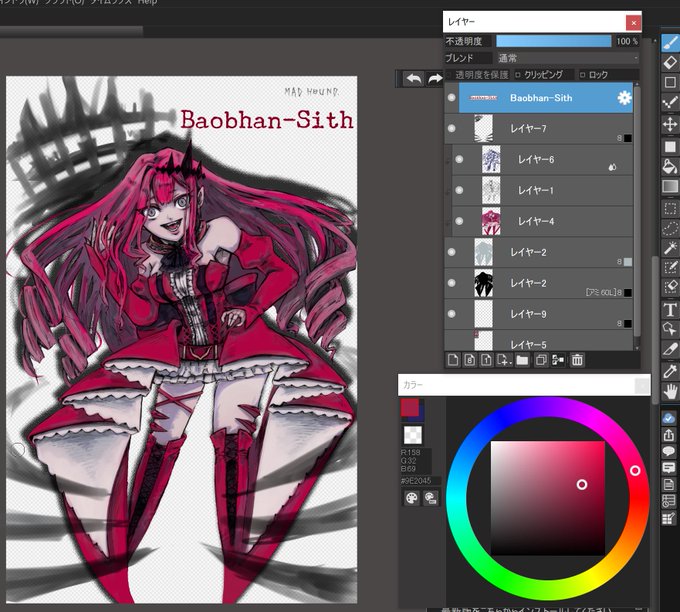Select the Magic Wand tool
The image size is (680, 612).
pyautogui.click(x=670, y=248)
